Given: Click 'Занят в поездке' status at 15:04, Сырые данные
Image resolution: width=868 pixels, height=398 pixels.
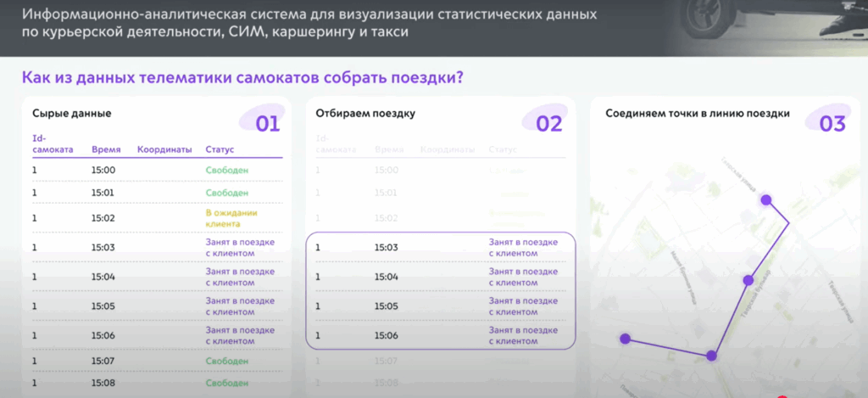Looking at the screenshot, I should point(240,277).
